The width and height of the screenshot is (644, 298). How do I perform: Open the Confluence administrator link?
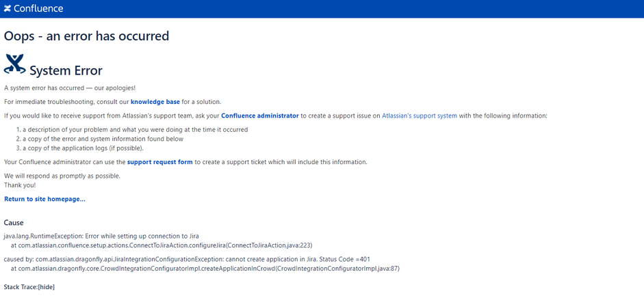[x=260, y=116]
